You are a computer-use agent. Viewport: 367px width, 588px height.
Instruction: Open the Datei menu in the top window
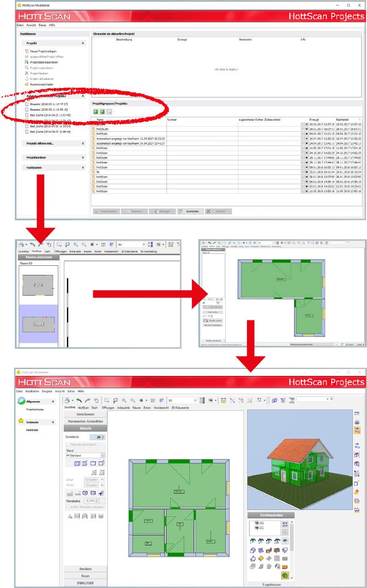pyautogui.click(x=20, y=25)
